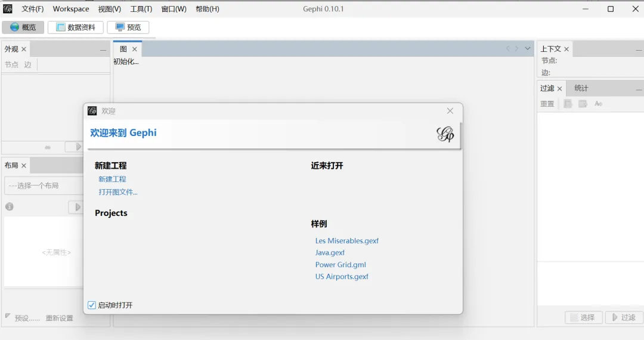This screenshot has height=340, width=644.
Task: Select the 图 graph tab
Action: (123, 49)
